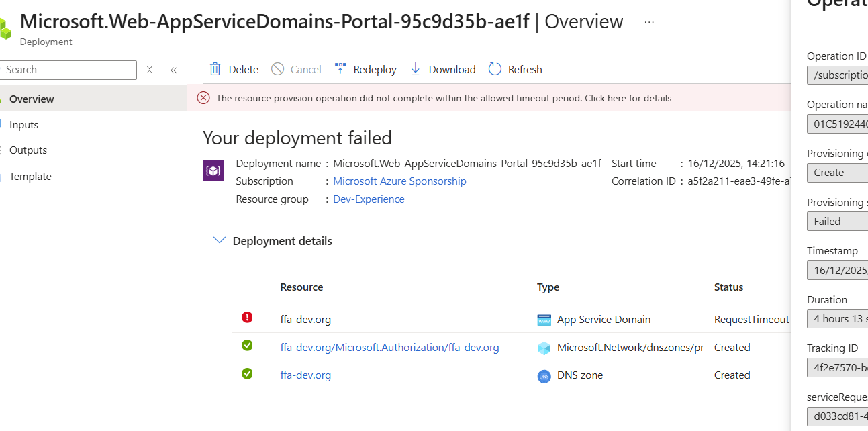Image resolution: width=868 pixels, height=431 pixels.
Task: Click the Download arrow icon
Action: coord(416,69)
